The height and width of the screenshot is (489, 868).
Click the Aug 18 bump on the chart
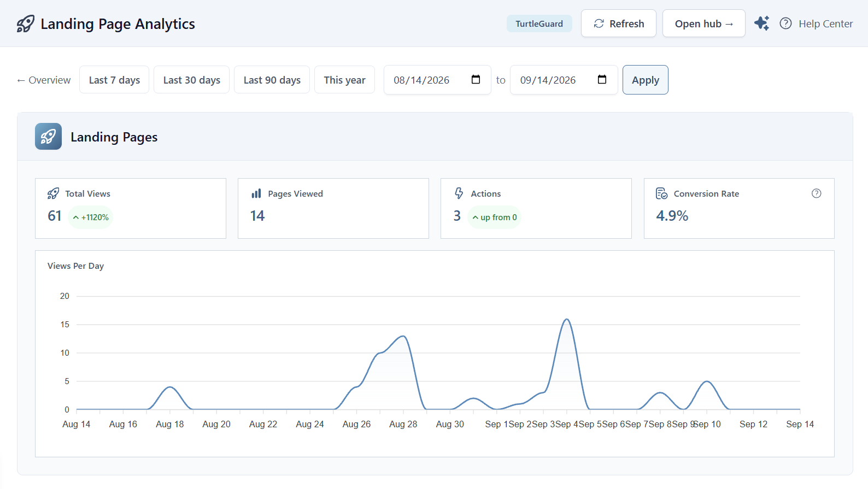pyautogui.click(x=170, y=387)
